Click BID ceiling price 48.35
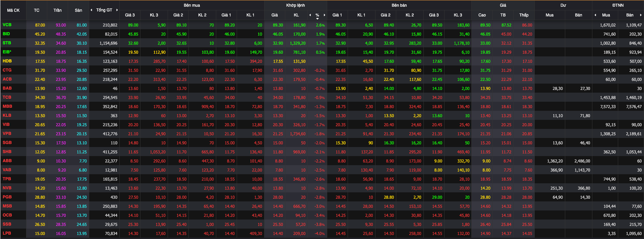Viewport: 644px width, 239px height. point(61,34)
